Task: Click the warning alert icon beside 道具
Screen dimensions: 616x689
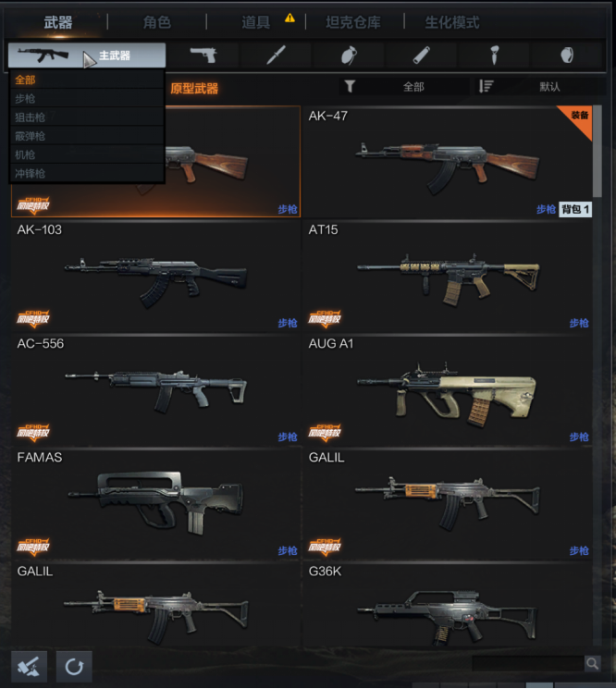Action: [x=290, y=18]
